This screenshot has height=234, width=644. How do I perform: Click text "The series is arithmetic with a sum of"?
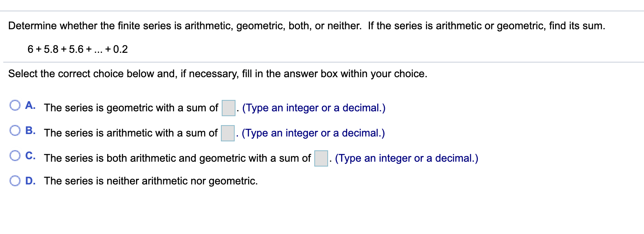pos(130,133)
